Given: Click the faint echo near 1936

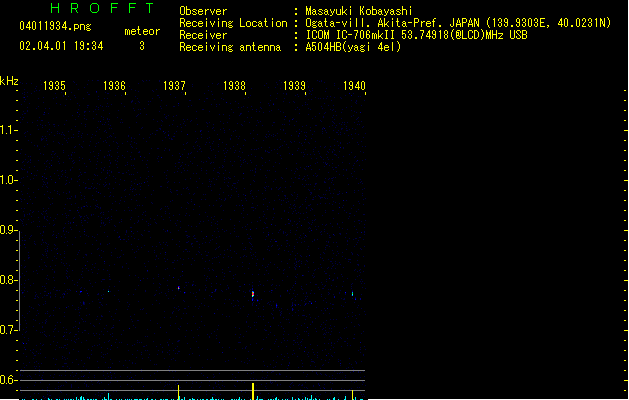Looking at the screenshot, I should (x=108, y=291).
